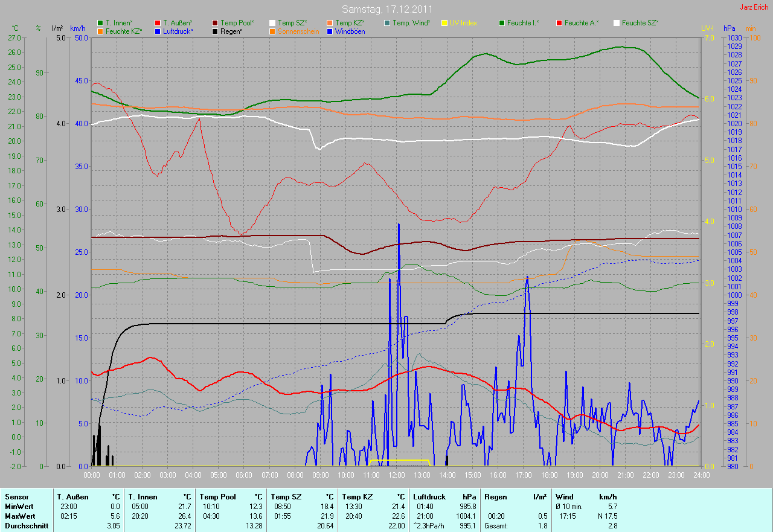Click the ^2.3hPa/h pressure trend cell

(x=430, y=526)
